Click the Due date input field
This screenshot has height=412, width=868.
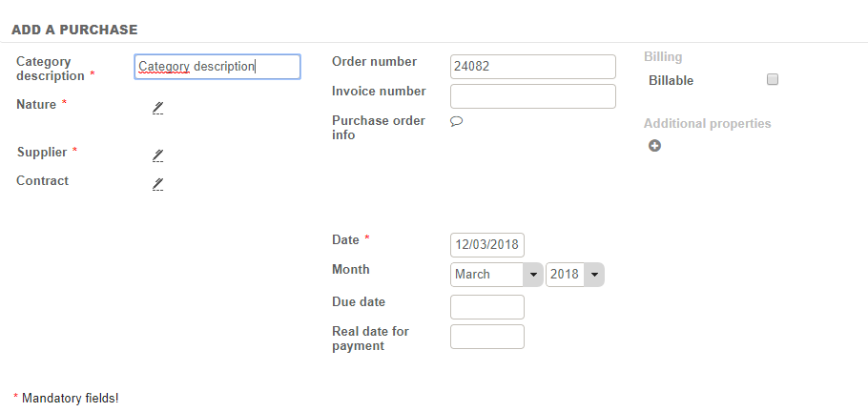[486, 307]
